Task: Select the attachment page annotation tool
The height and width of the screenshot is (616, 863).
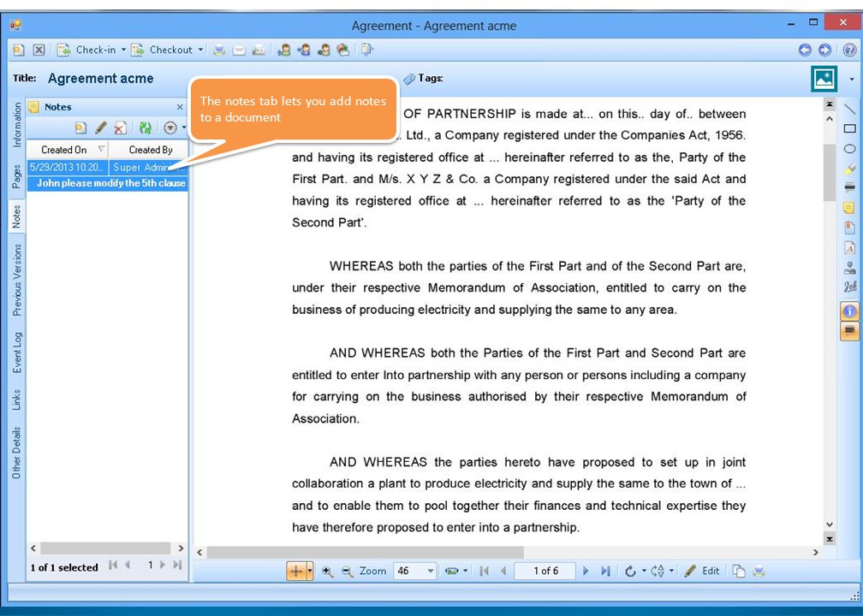Action: pyautogui.click(x=850, y=228)
